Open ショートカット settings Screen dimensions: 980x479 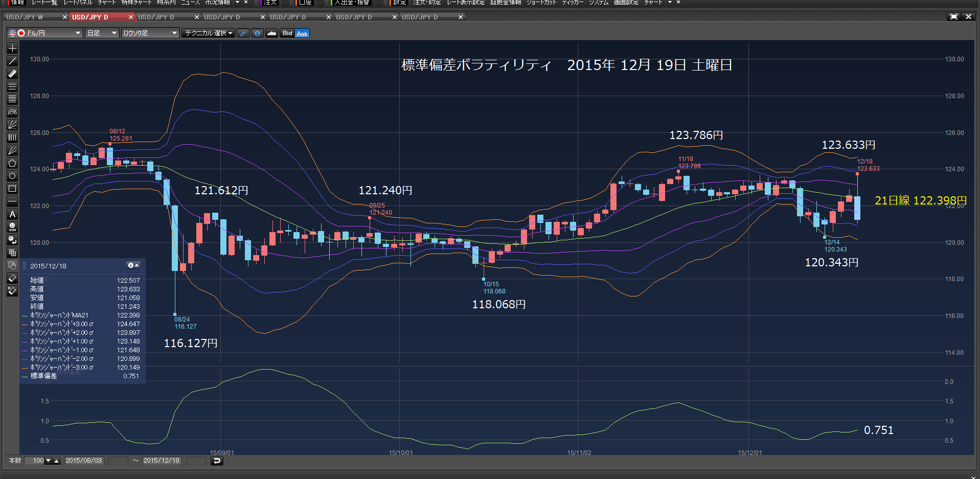[541, 3]
